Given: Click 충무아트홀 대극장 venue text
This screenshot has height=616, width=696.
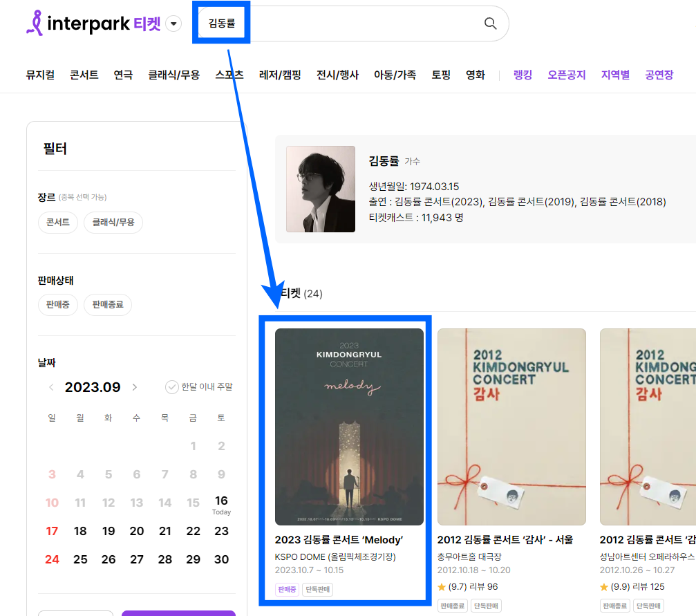Looking at the screenshot, I should click(469, 557).
